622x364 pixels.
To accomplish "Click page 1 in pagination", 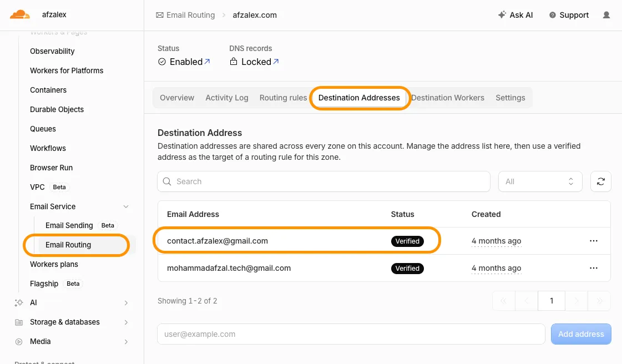I will pyautogui.click(x=552, y=301).
